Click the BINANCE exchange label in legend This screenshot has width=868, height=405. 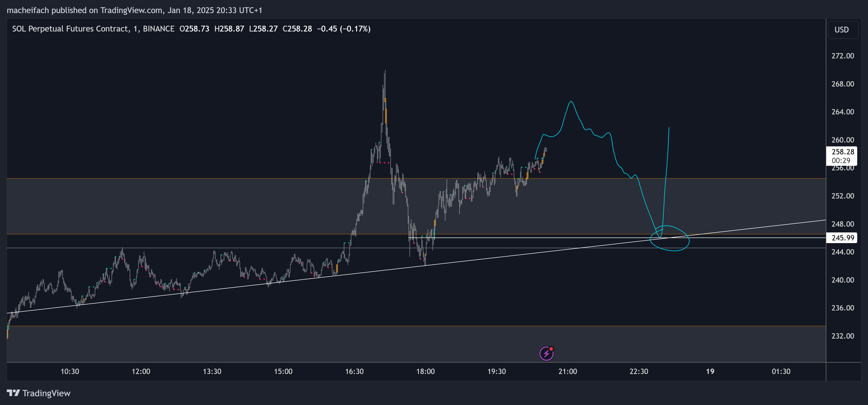click(158, 29)
